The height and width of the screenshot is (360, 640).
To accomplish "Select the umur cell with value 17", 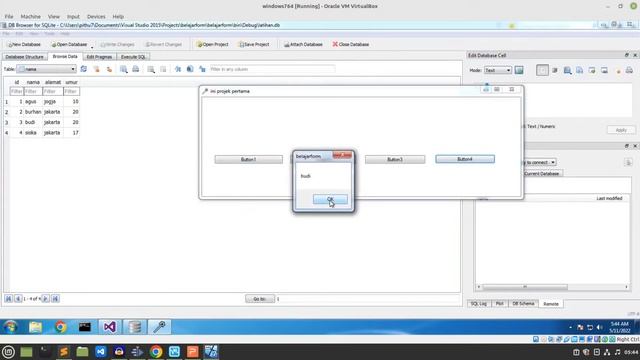I will tap(71, 133).
